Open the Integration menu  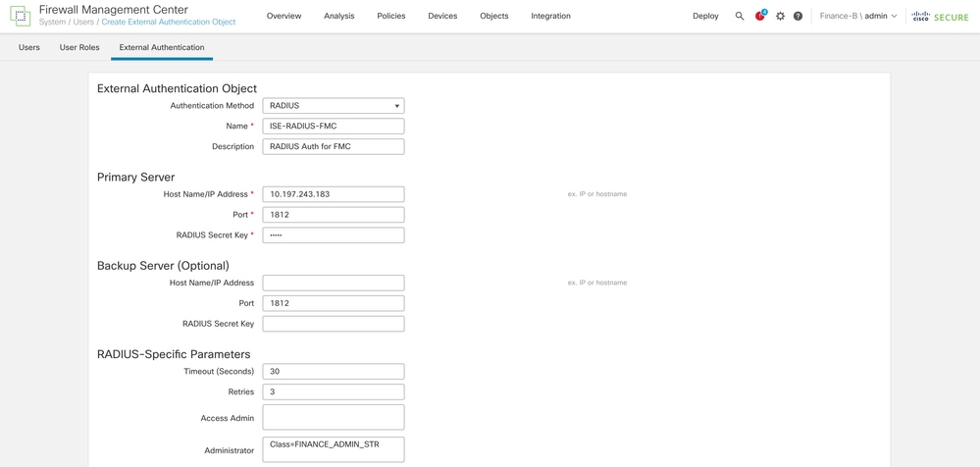(550, 17)
